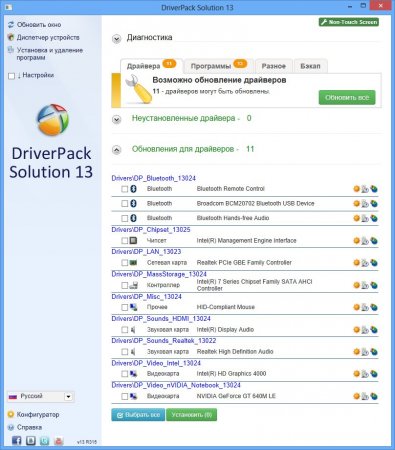Open Drivers\DP_LAN_13023 link
This screenshot has width=395, height=450.
coord(146,251)
